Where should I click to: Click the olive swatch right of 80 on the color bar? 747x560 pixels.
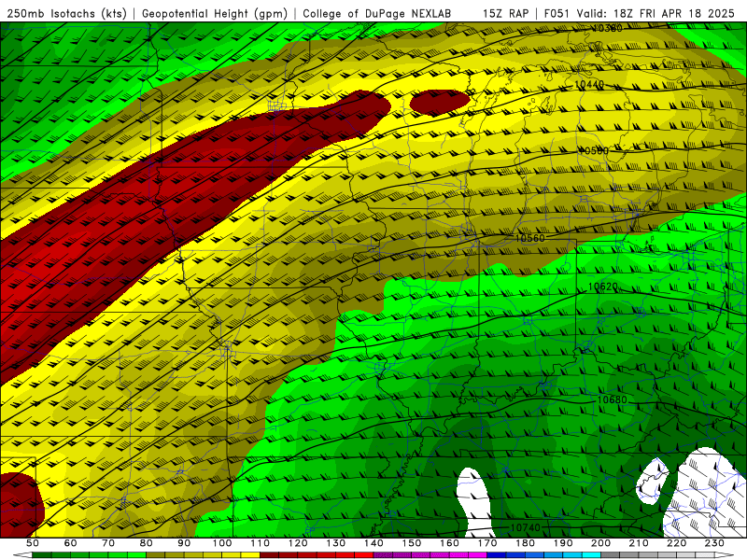click(155, 555)
